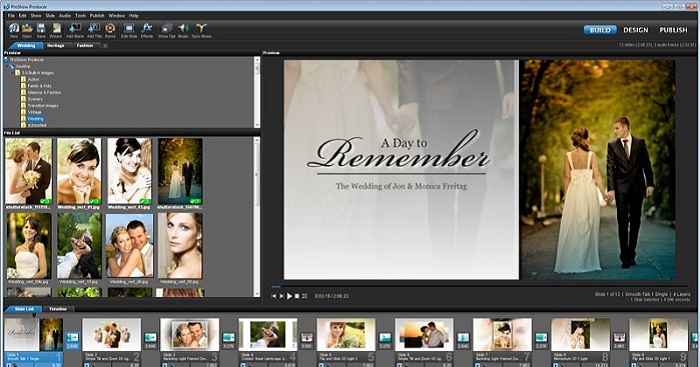Open the Audio menu

[65, 16]
